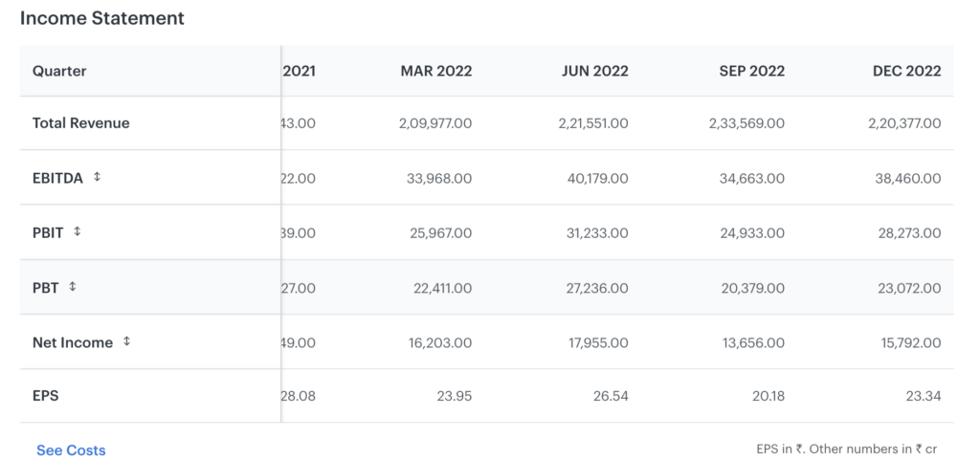Click EPS value 23.95 under MAR 2022
Image resolution: width=980 pixels, height=460 pixels.
452,396
